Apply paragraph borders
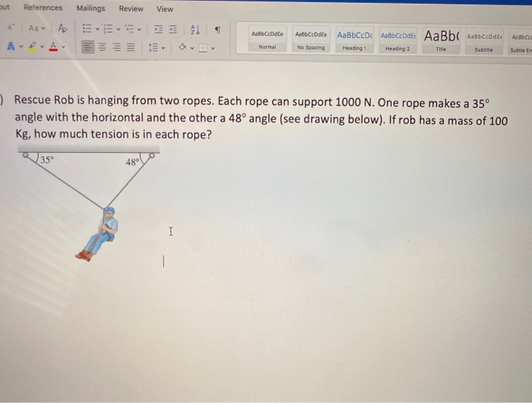 point(203,48)
